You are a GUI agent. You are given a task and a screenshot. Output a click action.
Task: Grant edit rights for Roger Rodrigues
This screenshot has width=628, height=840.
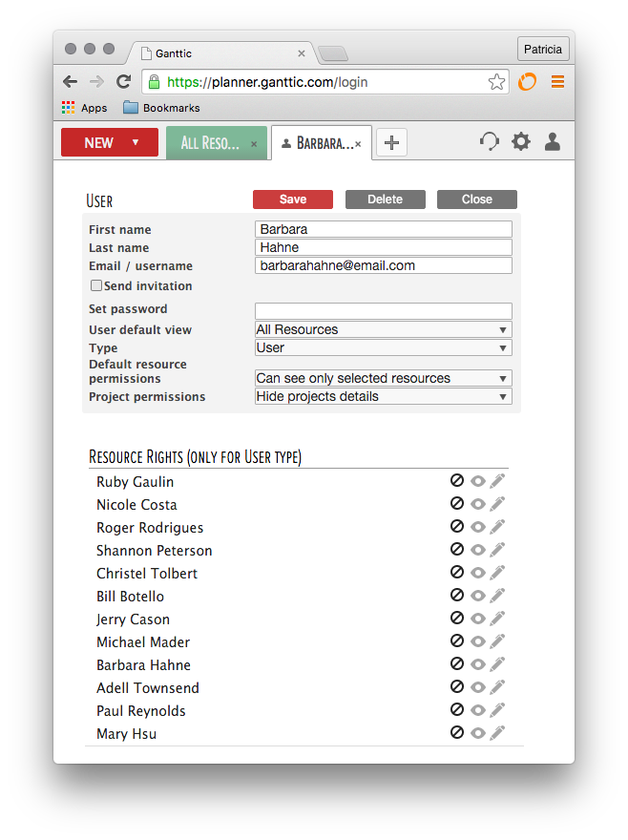pos(497,527)
